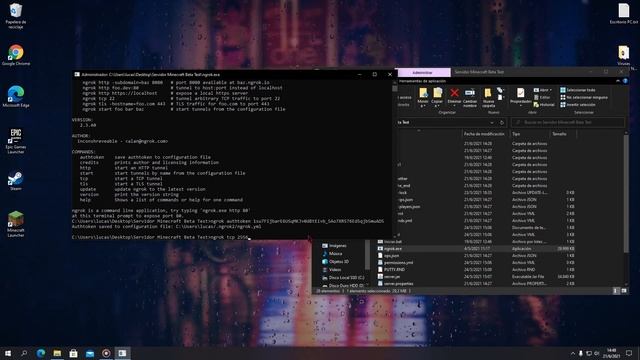Select the Steam desktop icon
This screenshot has width=640, height=360.
[x=16, y=181]
